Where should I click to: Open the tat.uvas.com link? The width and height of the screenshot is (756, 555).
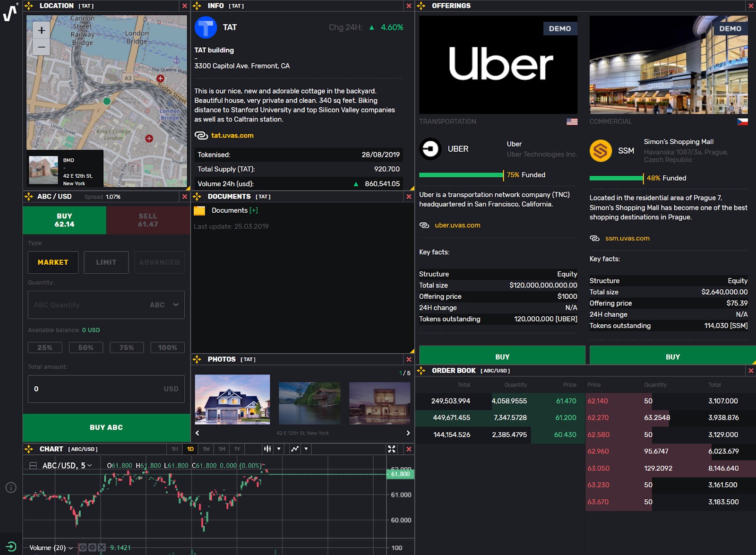click(232, 136)
